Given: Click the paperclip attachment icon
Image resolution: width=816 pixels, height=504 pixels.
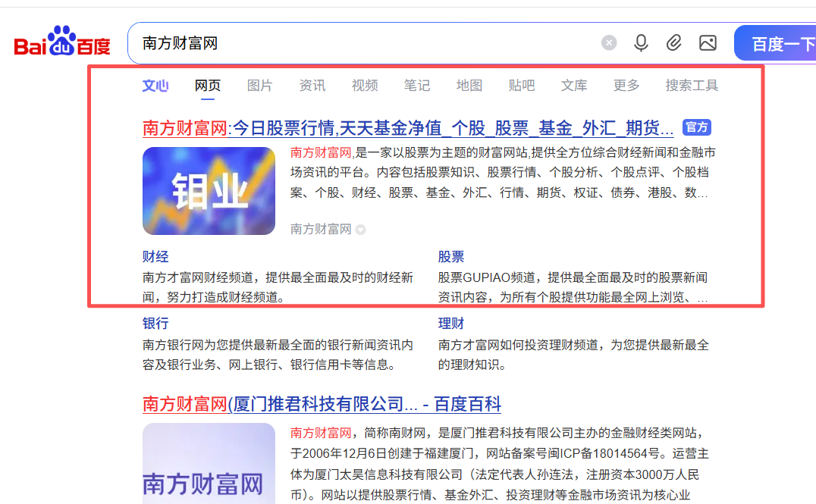Looking at the screenshot, I should tap(674, 43).
